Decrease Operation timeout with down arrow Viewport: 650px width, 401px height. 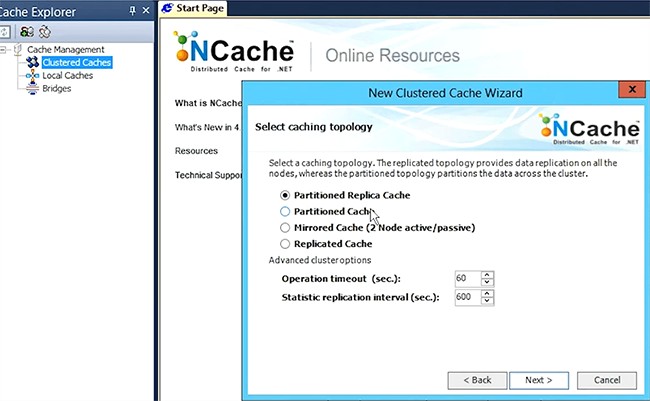487,282
